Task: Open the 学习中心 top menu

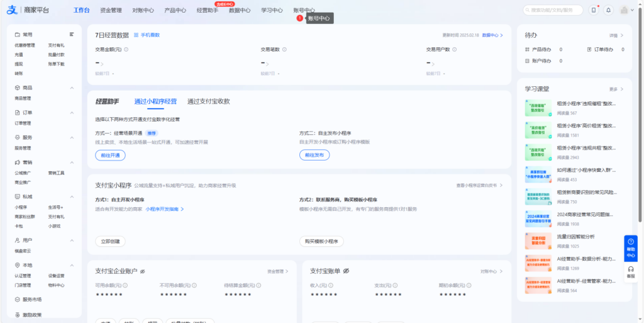Action: 272,10
